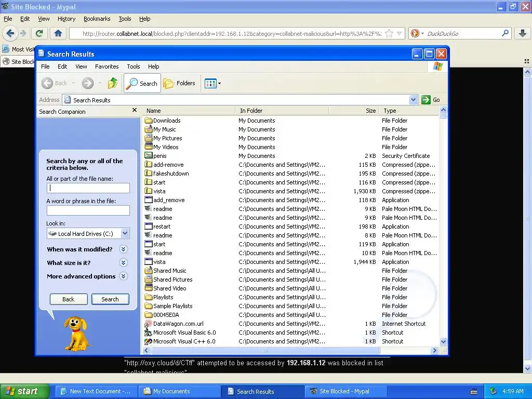Sort results by In Folder column
The height and width of the screenshot is (399, 532).
[282, 111]
